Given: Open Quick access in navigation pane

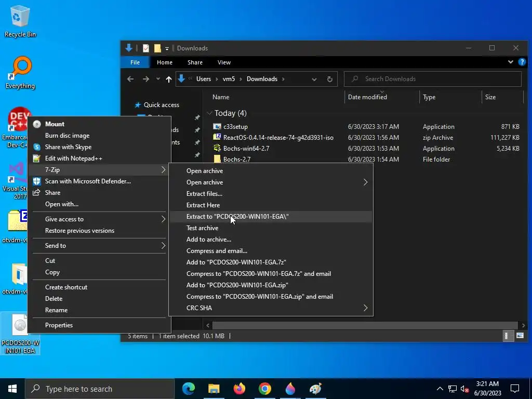Looking at the screenshot, I should pyautogui.click(x=161, y=105).
